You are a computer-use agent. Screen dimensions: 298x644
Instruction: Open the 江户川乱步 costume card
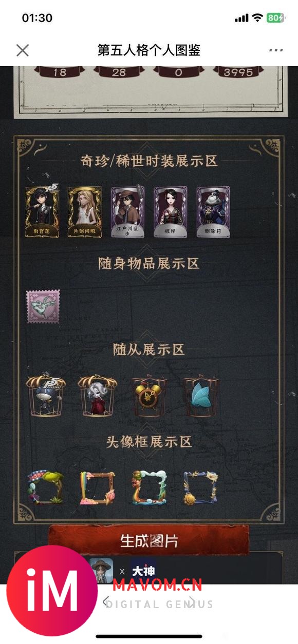pos(127,211)
